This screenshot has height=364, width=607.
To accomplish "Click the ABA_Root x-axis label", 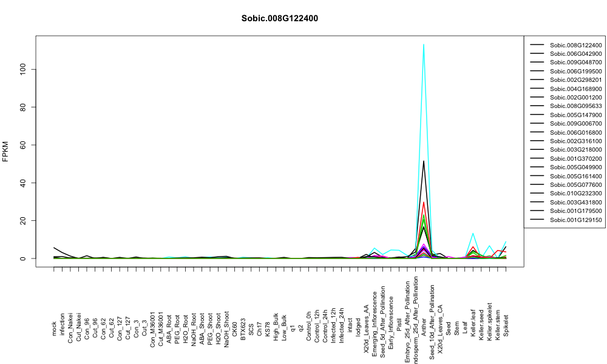I will (169, 322).
